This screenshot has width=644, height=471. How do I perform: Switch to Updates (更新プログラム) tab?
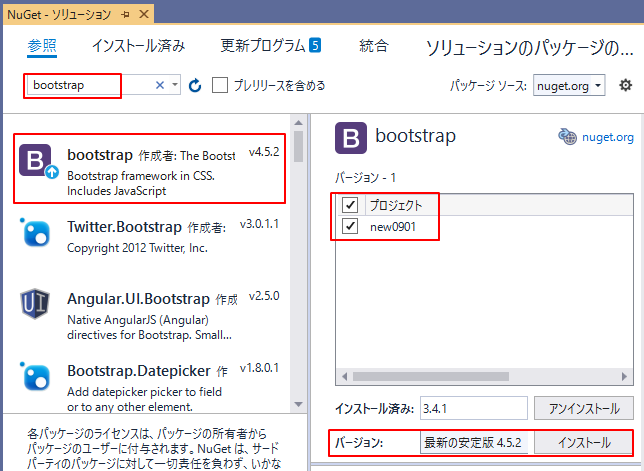coord(263,46)
